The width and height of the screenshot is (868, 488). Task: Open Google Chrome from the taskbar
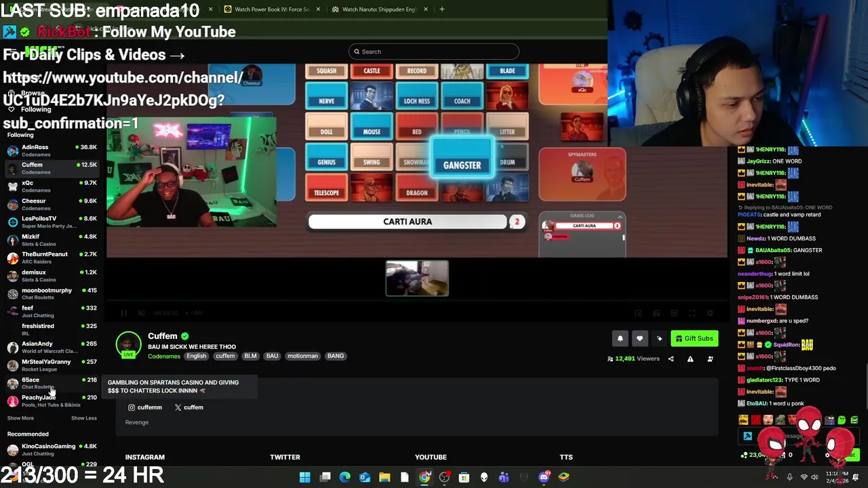coord(425,477)
